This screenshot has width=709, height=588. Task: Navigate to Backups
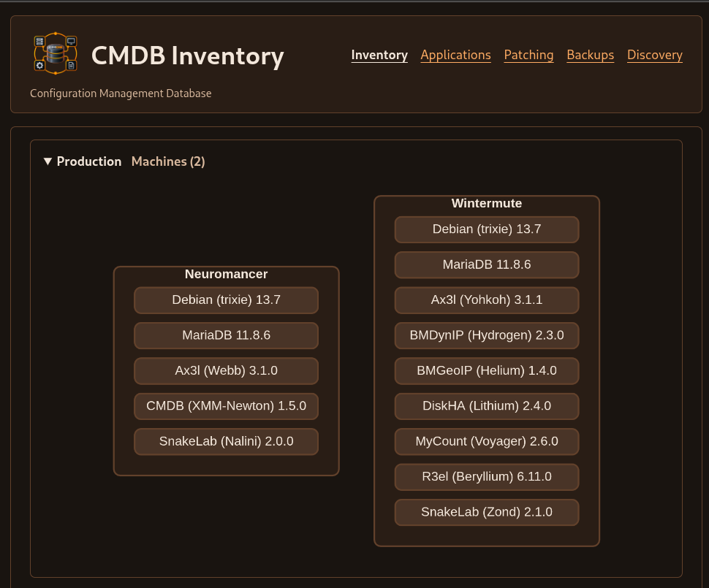pyautogui.click(x=590, y=55)
